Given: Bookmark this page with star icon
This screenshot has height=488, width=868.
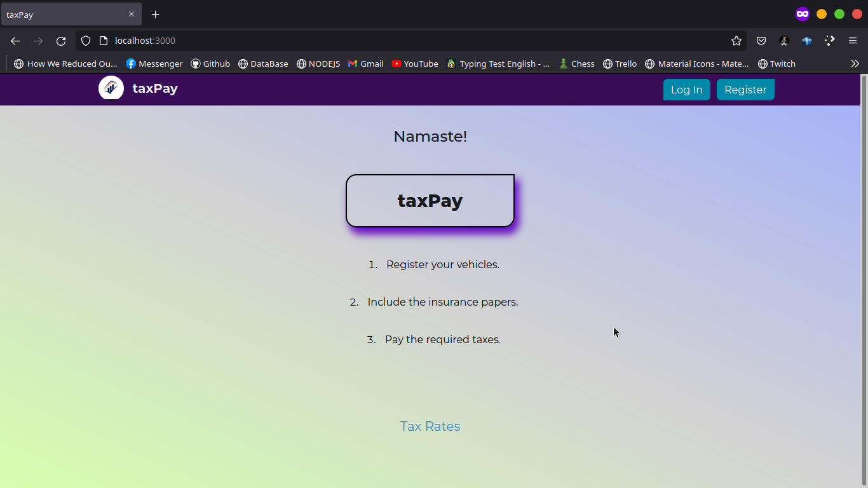Looking at the screenshot, I should pyautogui.click(x=736, y=41).
